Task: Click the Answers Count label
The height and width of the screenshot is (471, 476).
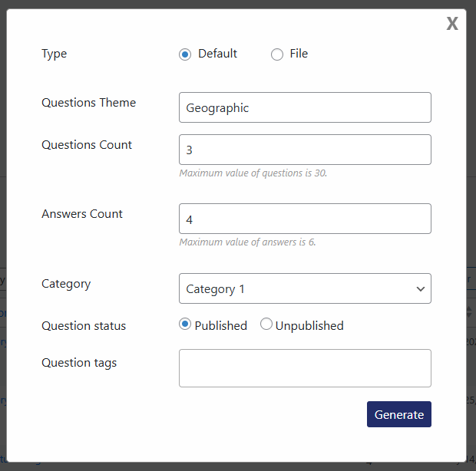Action: coord(82,214)
